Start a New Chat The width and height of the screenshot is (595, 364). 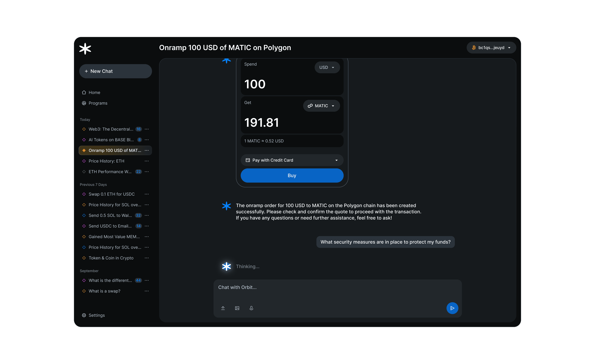tap(115, 71)
